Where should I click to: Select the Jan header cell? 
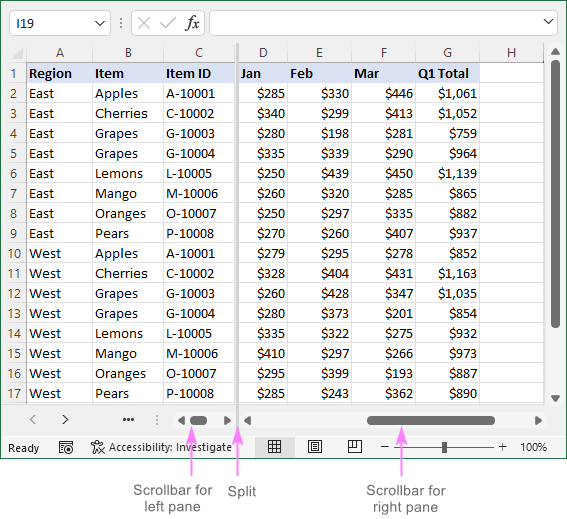(263, 73)
